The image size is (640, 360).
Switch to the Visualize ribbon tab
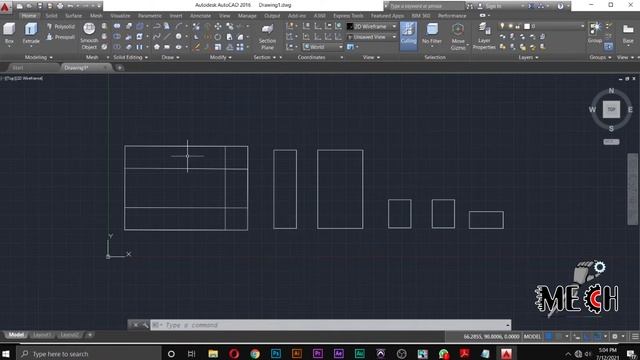tap(120, 16)
